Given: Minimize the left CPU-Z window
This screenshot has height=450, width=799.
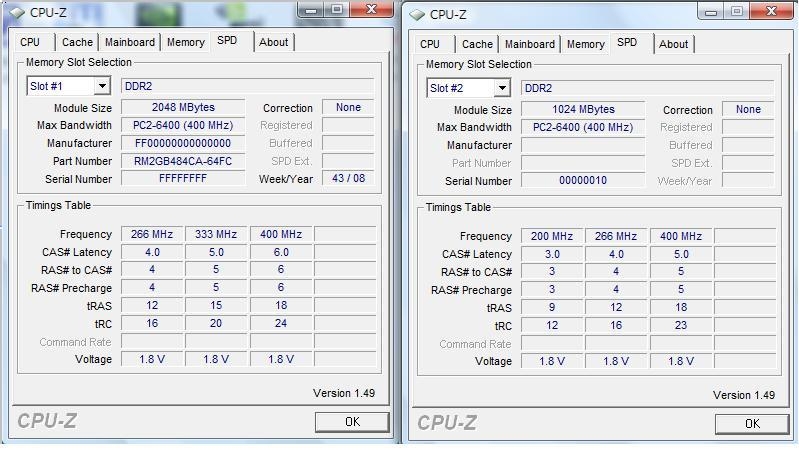Looking at the screenshot, I should click(311, 10).
